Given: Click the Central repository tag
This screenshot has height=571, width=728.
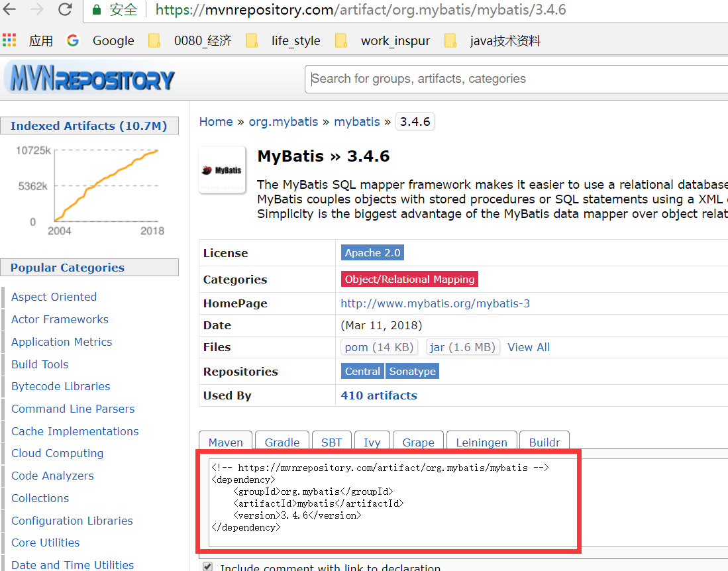Looking at the screenshot, I should click(x=362, y=372).
